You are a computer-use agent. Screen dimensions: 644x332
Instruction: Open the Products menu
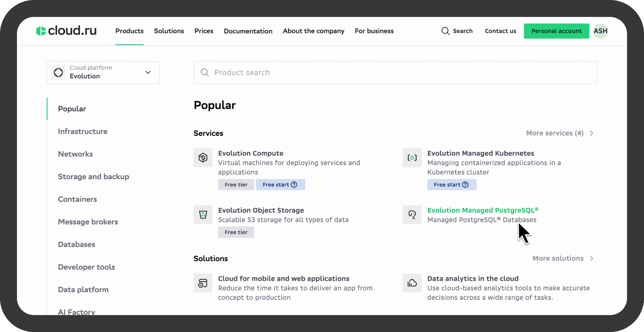pyautogui.click(x=129, y=31)
